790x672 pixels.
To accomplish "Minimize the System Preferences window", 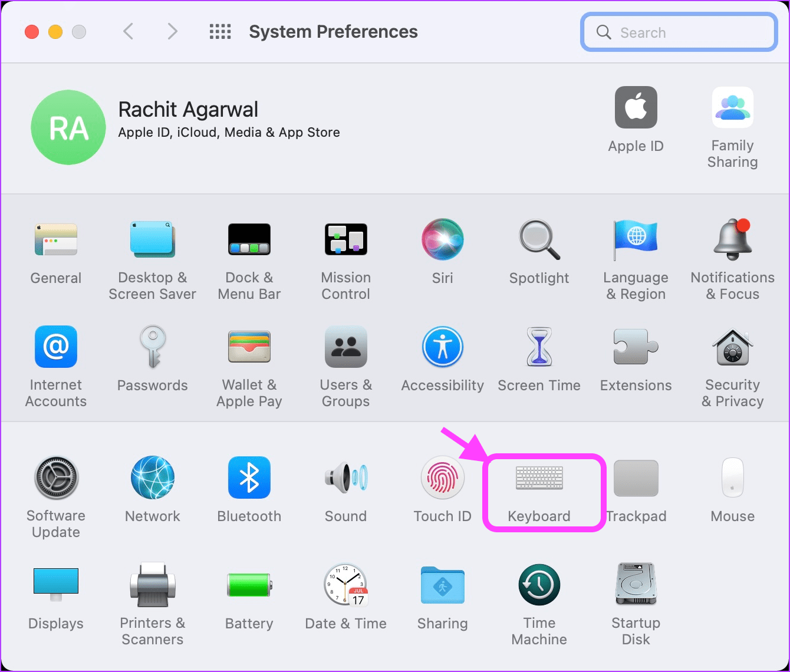I will tap(55, 32).
